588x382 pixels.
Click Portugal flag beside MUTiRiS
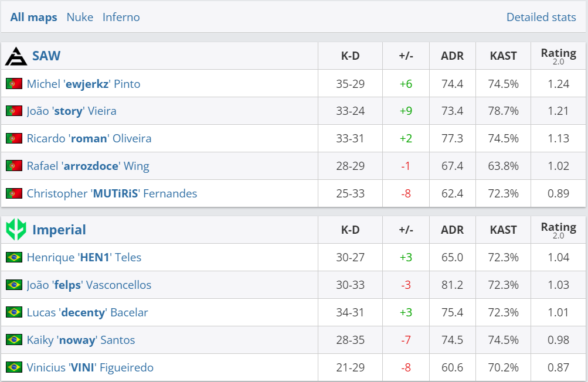pos(14,193)
